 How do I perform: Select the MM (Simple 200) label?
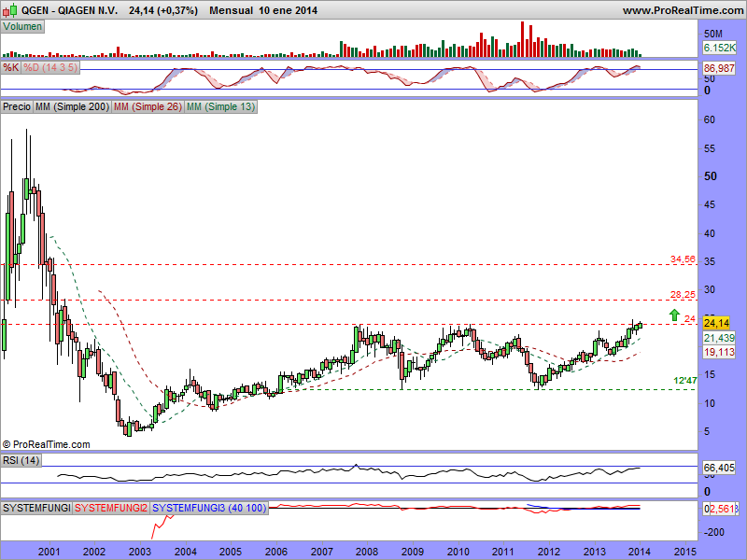73,106
